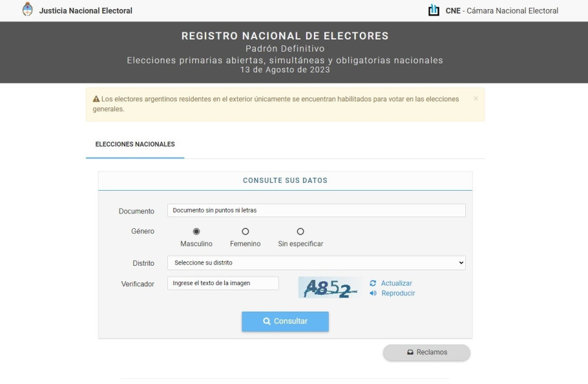This screenshot has width=588, height=384.
Task: Click the warning triangle icon in alert
Action: click(x=96, y=99)
